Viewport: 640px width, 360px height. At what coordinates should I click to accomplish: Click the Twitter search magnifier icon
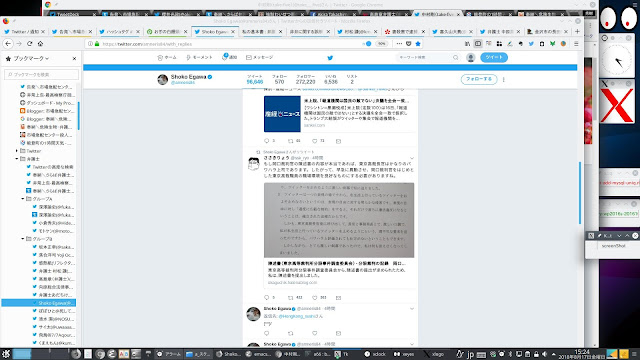pyautogui.click(x=456, y=58)
